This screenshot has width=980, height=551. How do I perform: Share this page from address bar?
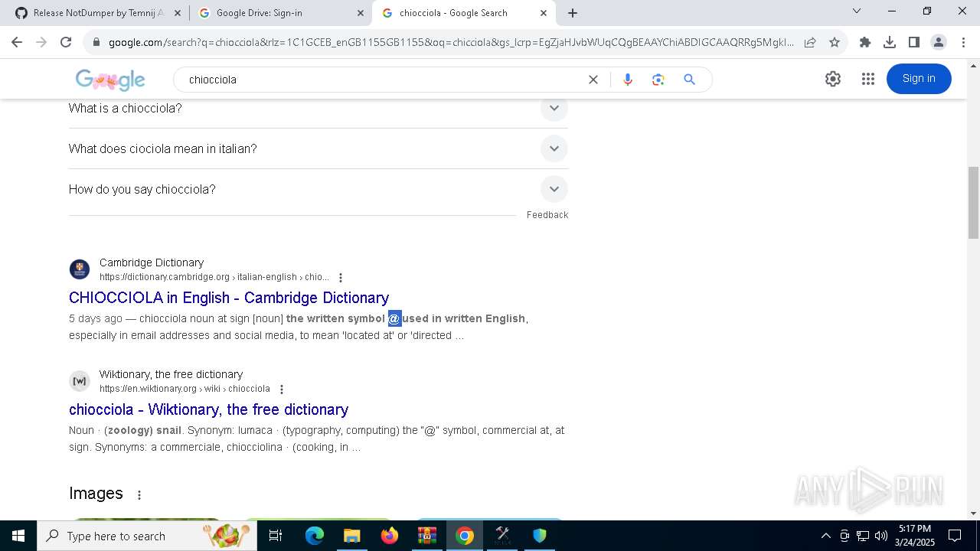tap(810, 42)
